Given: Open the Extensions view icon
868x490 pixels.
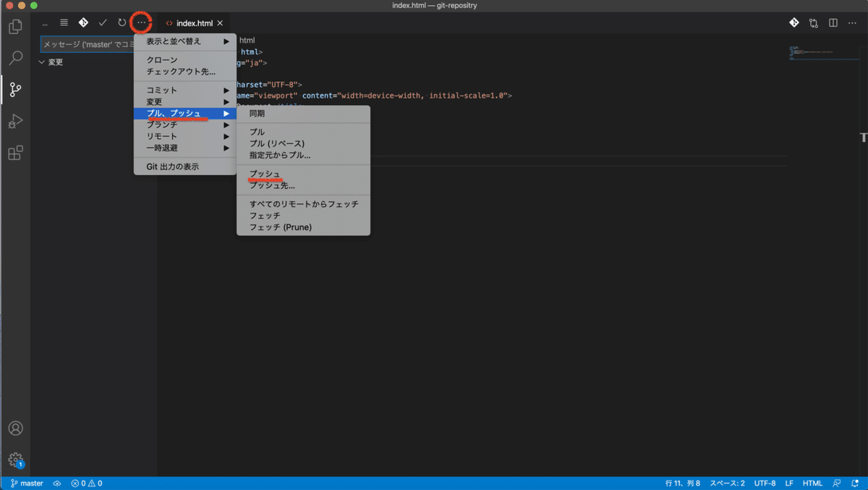Looking at the screenshot, I should coord(15,153).
